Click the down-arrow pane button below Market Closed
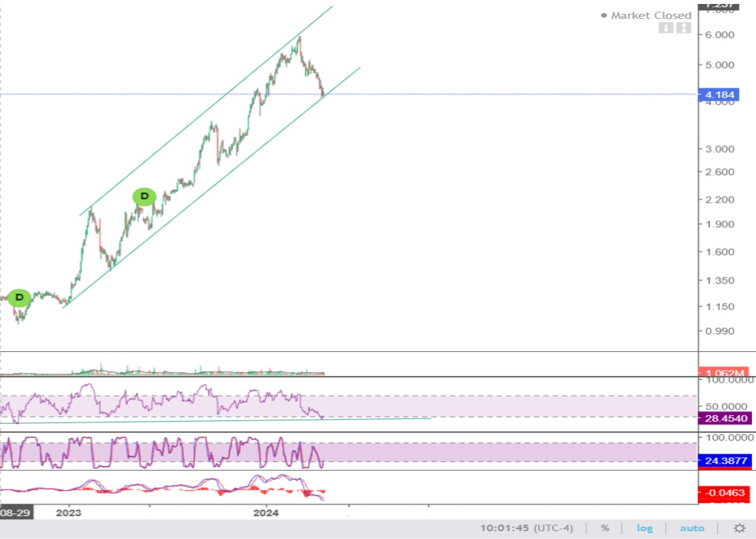 [x=666, y=28]
